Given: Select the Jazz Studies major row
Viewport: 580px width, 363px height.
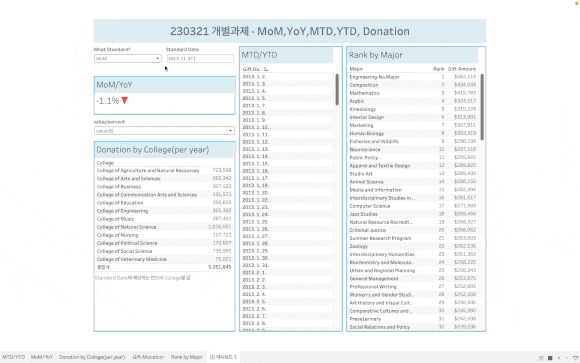Looking at the screenshot, I should click(413, 214).
